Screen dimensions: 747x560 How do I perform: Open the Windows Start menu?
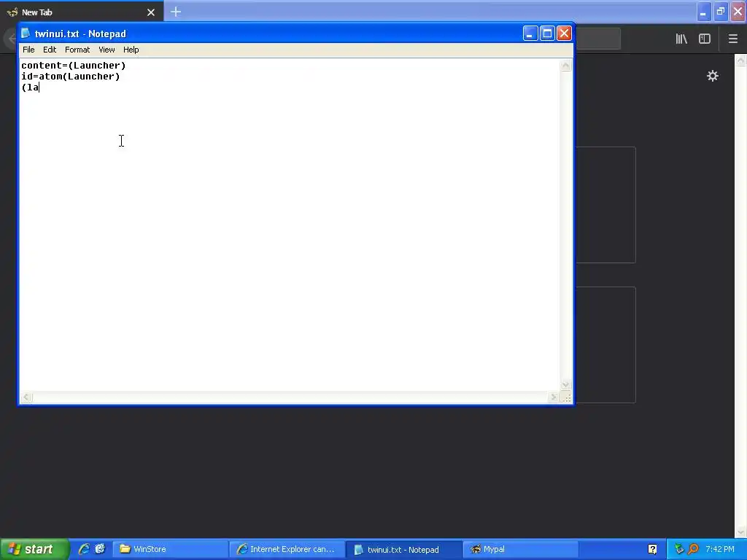[x=34, y=549]
